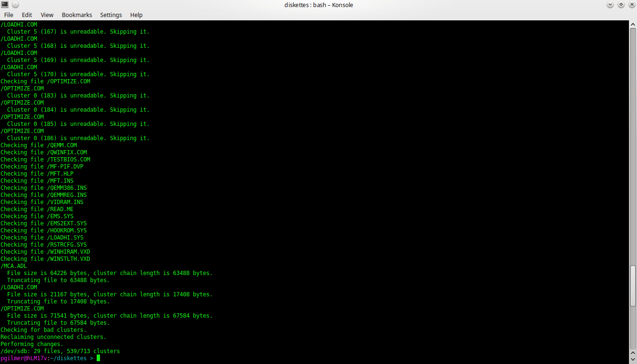Click 'File size is 64226 bytes' line

click(x=110, y=273)
